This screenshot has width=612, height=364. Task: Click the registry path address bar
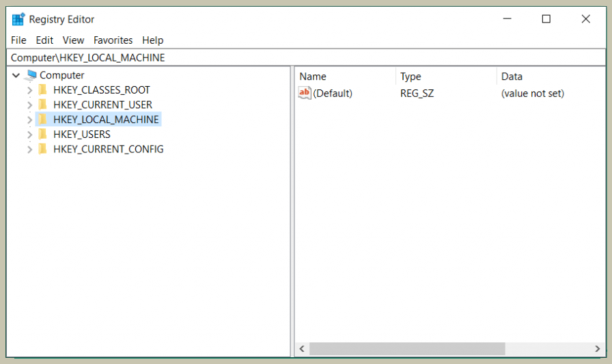[x=306, y=58]
